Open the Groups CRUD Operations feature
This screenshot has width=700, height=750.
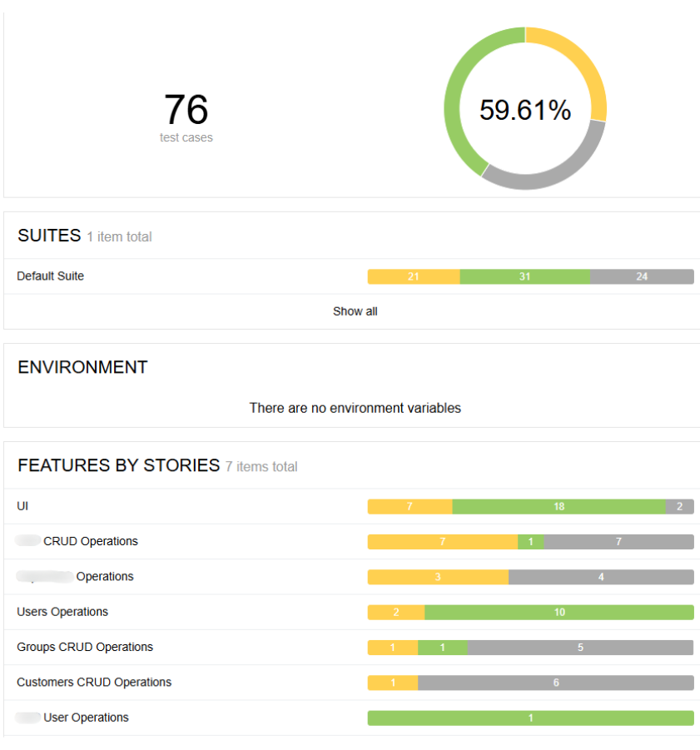(x=85, y=647)
